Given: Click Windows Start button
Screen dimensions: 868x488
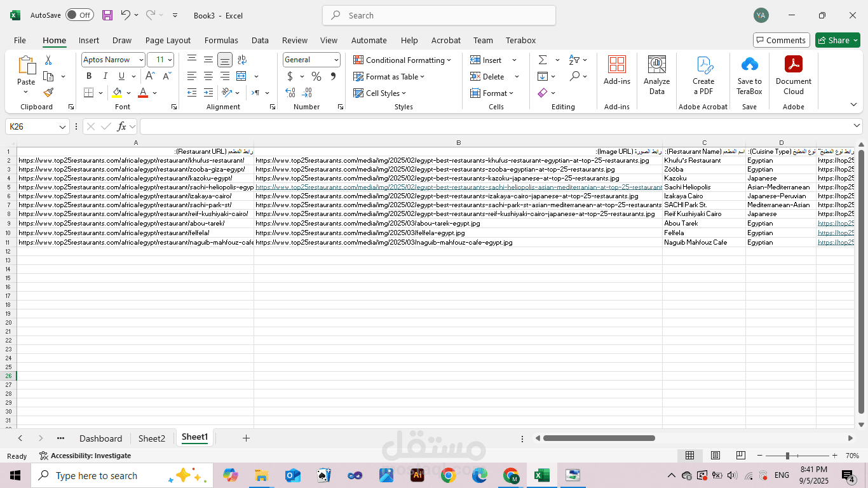Looking at the screenshot, I should [x=15, y=475].
